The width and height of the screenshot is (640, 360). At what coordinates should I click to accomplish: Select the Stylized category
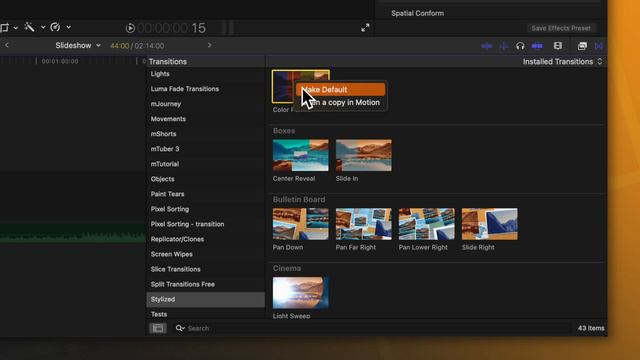coord(205,300)
